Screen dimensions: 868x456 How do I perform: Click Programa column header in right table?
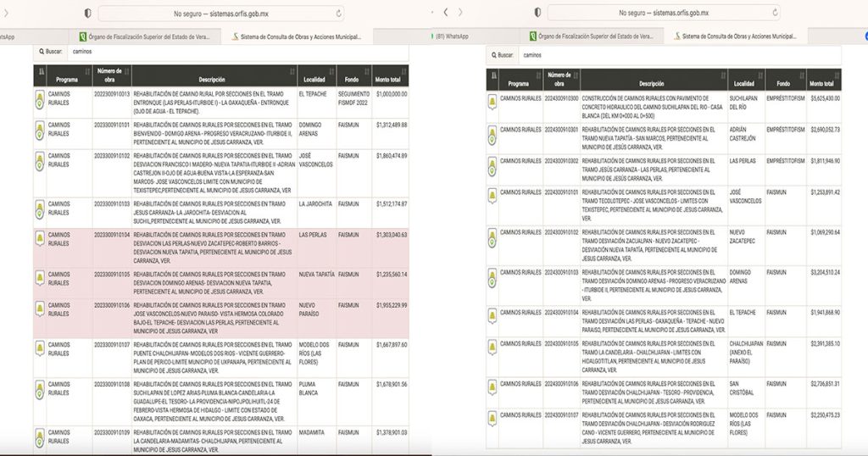coord(520,80)
